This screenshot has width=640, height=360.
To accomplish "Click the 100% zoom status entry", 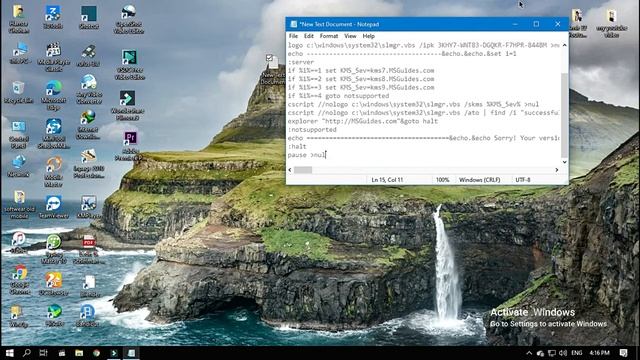I will coord(442,180).
